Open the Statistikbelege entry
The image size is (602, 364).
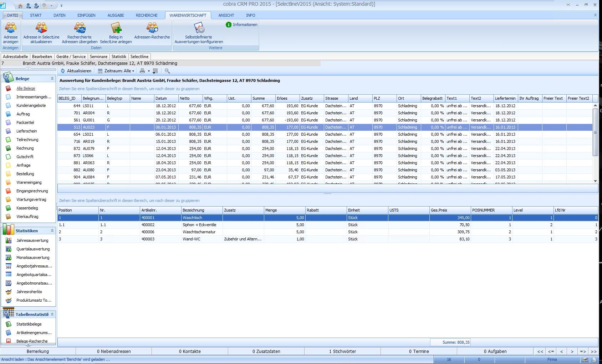click(x=29, y=324)
